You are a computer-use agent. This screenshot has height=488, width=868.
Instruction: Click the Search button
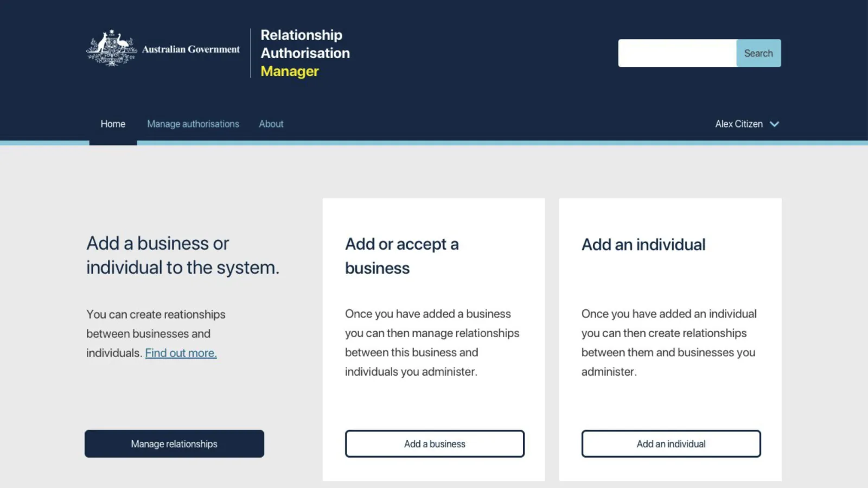(758, 53)
